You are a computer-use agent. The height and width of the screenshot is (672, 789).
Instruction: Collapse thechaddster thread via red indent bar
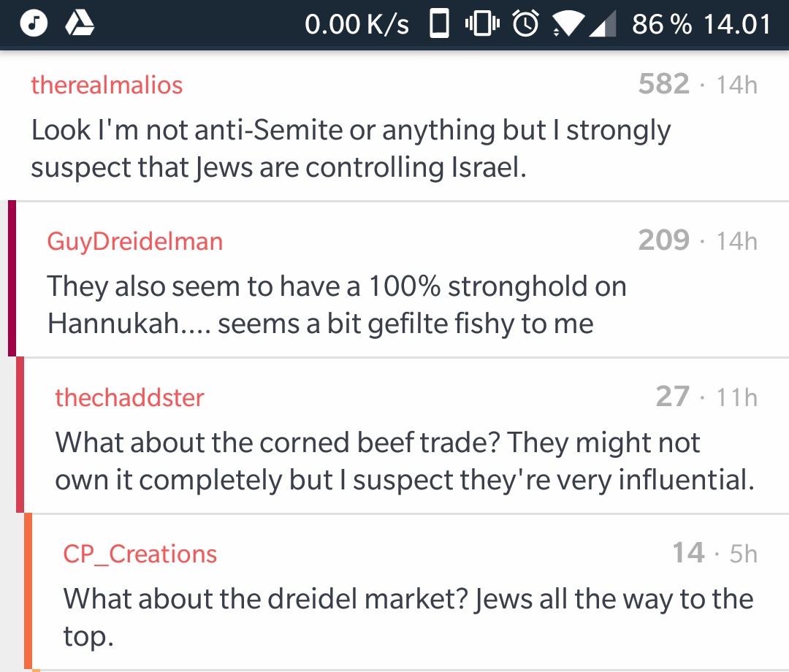point(20,435)
